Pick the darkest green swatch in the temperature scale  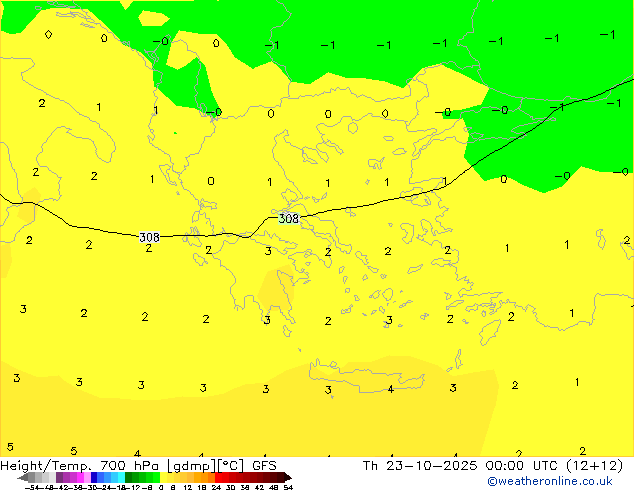(x=128, y=477)
